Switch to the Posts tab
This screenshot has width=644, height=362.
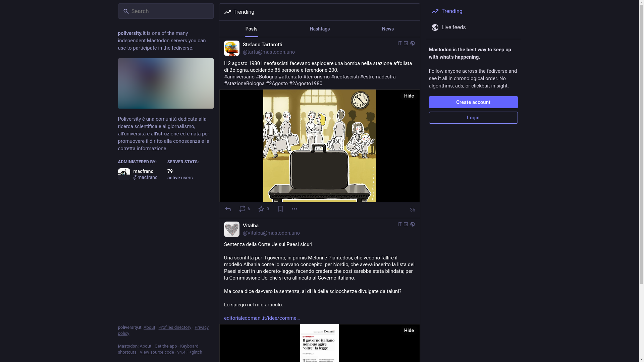[252, 29]
